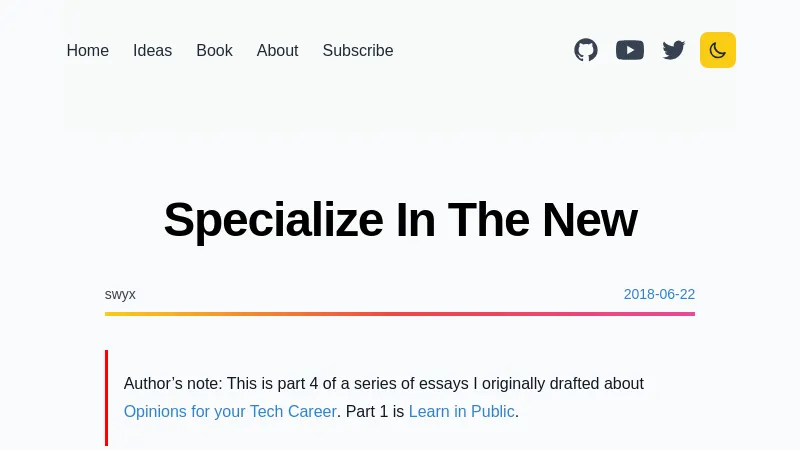800x450 pixels.
Task: Click the yellow-to-pink gradient divider line
Action: point(400,314)
